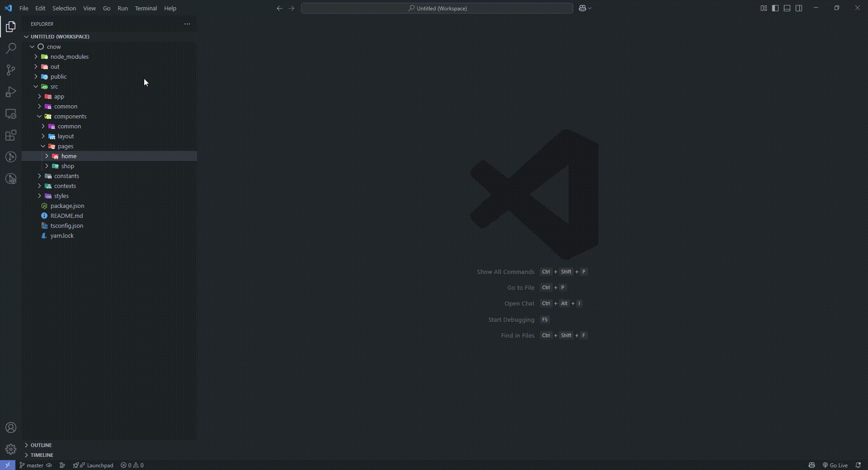Viewport: 868px width, 470px height.
Task: Open the Go menu
Action: [107, 8]
